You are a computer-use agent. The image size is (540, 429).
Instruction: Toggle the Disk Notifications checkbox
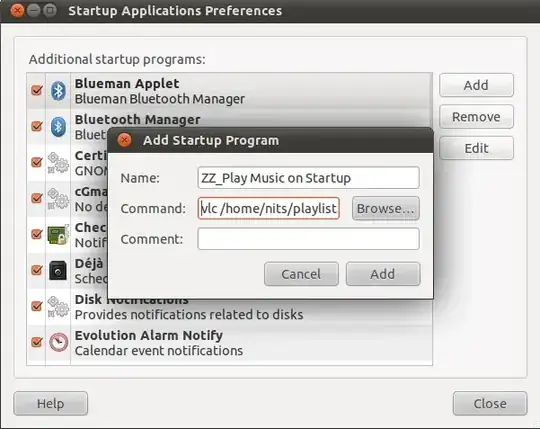click(37, 306)
